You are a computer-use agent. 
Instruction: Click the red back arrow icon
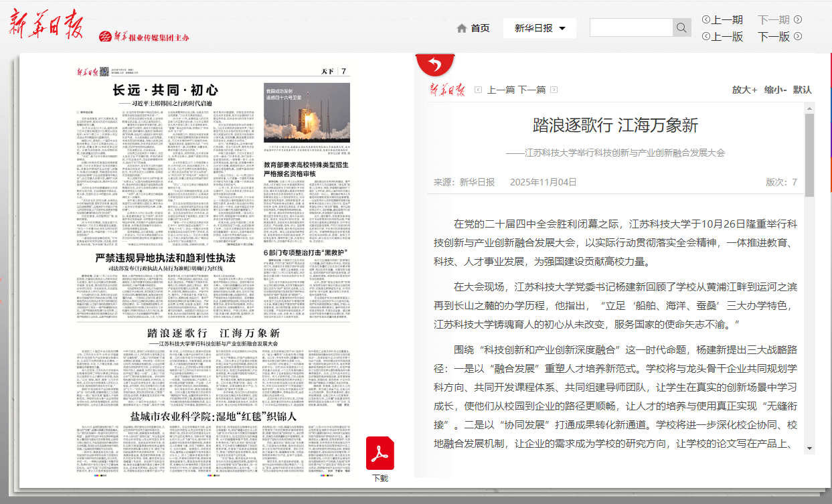(x=435, y=65)
